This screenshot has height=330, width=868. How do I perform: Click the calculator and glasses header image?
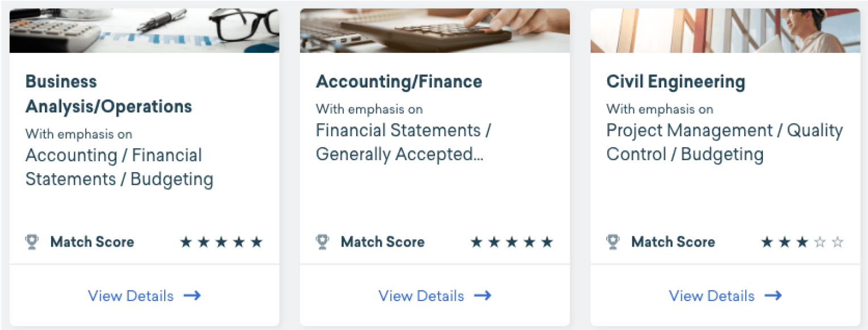pyautogui.click(x=144, y=31)
